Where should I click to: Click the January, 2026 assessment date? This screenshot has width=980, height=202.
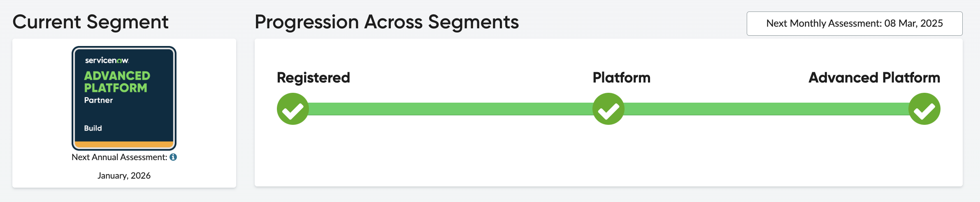(x=124, y=176)
